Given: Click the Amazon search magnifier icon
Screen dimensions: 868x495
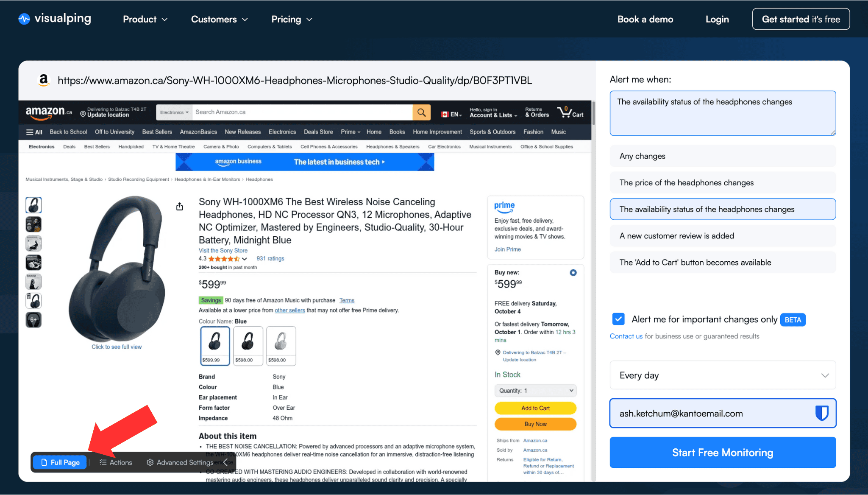Looking at the screenshot, I should coord(421,112).
